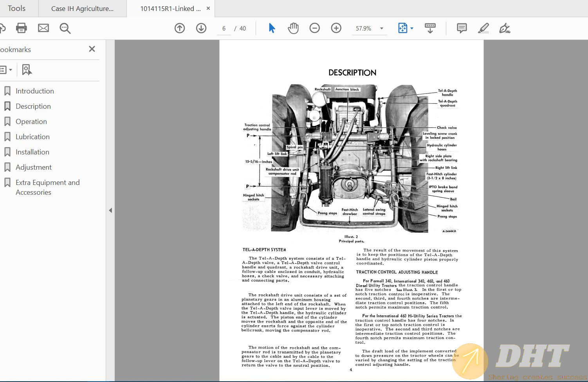Click TRACTION CONTROL ADJUSTING HANDLE heading

(397, 272)
